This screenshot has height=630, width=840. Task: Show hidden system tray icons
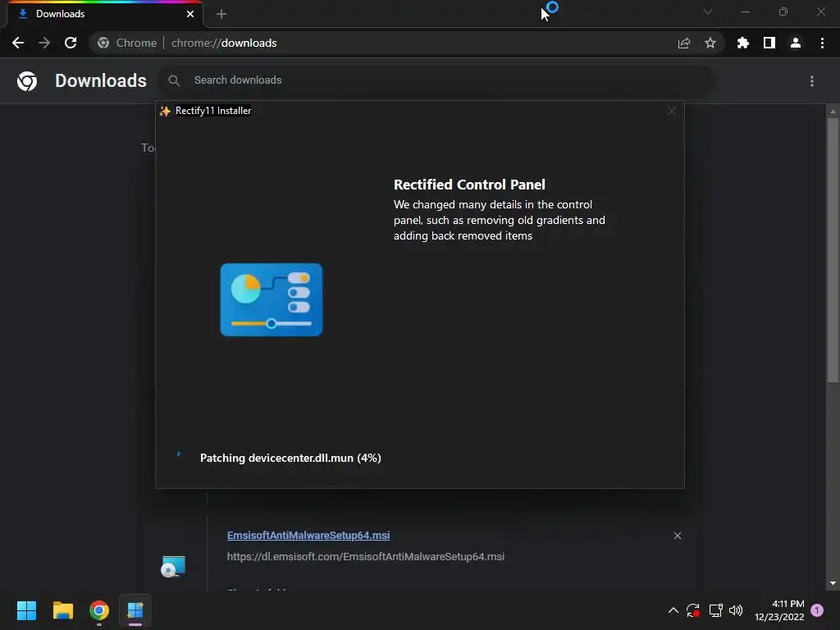(x=673, y=610)
